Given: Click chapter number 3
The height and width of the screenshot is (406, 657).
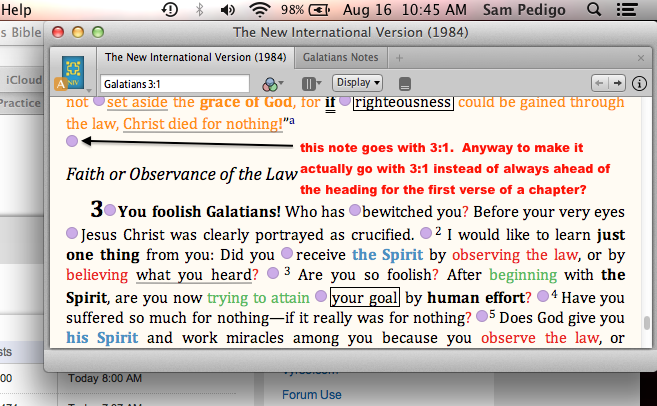Looking at the screenshot, I should point(96,209).
